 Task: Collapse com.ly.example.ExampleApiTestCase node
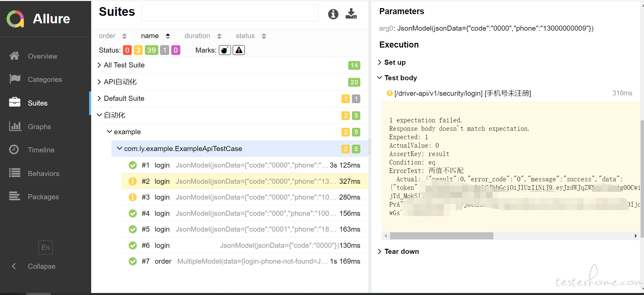[240, 149]
